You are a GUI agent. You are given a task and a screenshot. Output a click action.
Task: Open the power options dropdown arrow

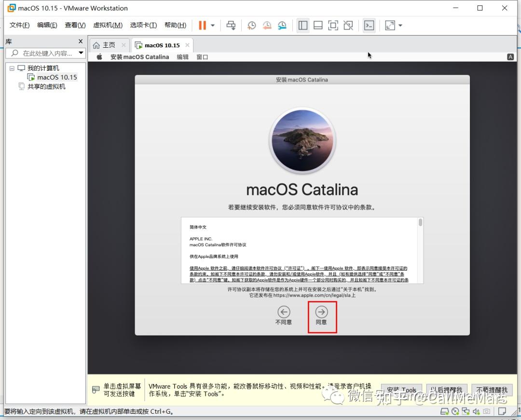click(x=213, y=25)
